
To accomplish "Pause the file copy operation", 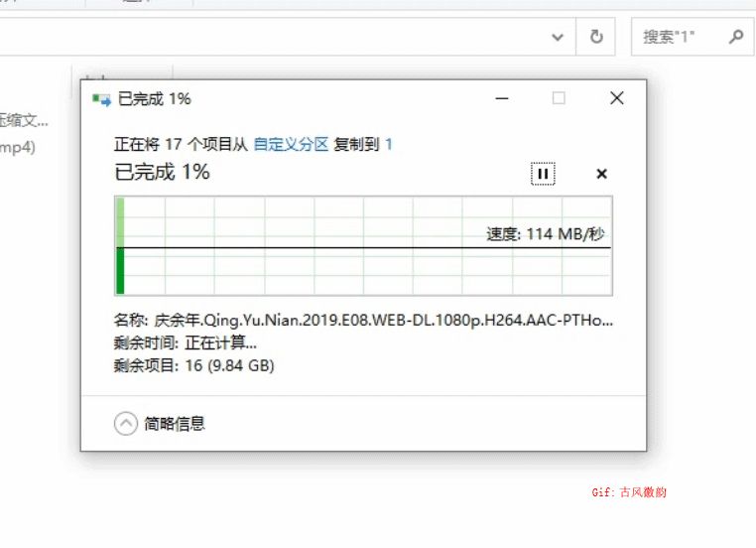I will click(x=543, y=174).
